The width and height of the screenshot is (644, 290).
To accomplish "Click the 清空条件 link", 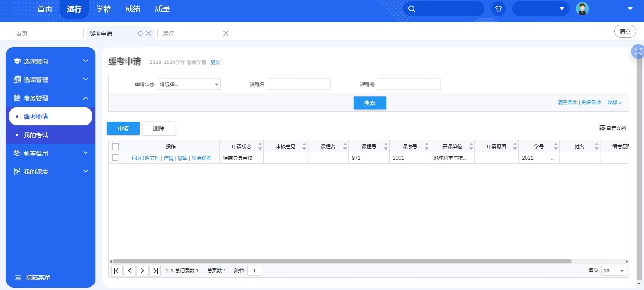I will (567, 102).
